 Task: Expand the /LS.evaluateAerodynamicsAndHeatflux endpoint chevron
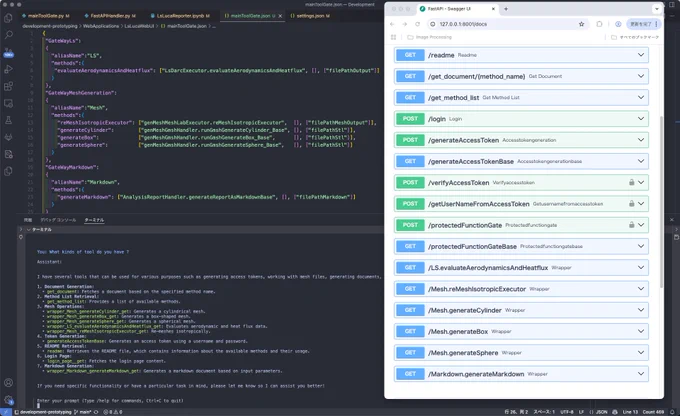point(641,267)
